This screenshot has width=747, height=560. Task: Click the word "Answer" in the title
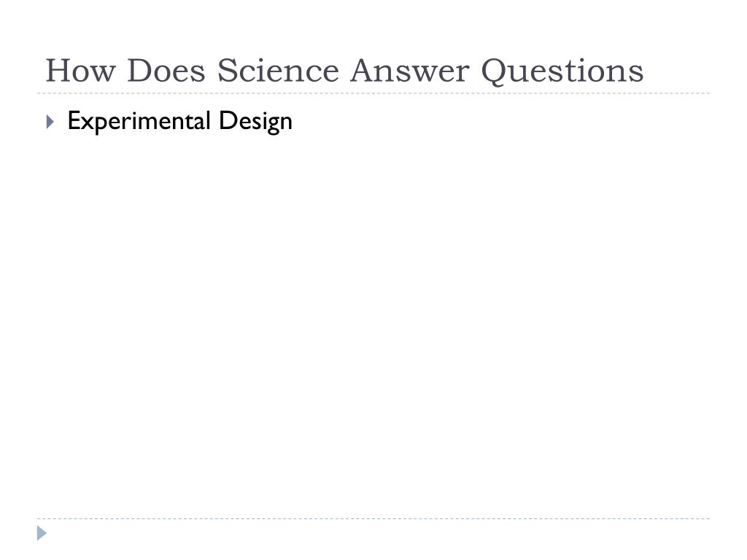[x=410, y=71]
